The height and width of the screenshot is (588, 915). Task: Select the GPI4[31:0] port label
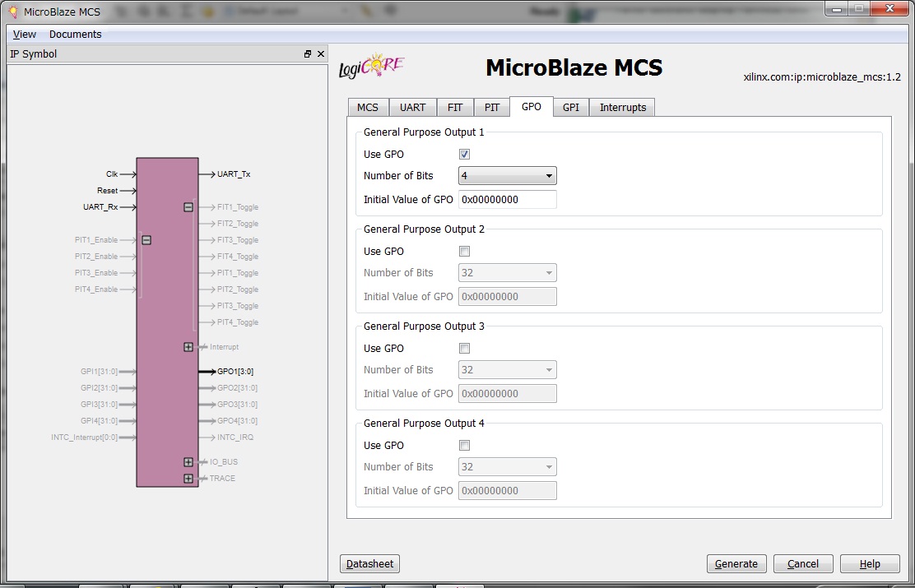pos(100,420)
